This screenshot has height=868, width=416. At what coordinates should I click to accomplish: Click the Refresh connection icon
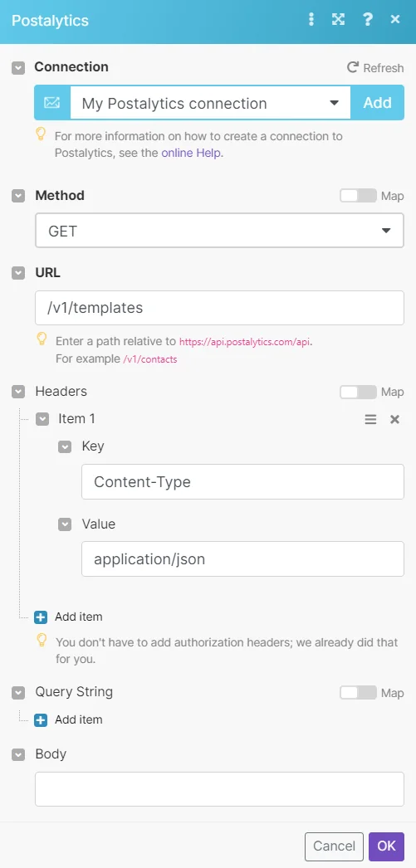pos(352,67)
